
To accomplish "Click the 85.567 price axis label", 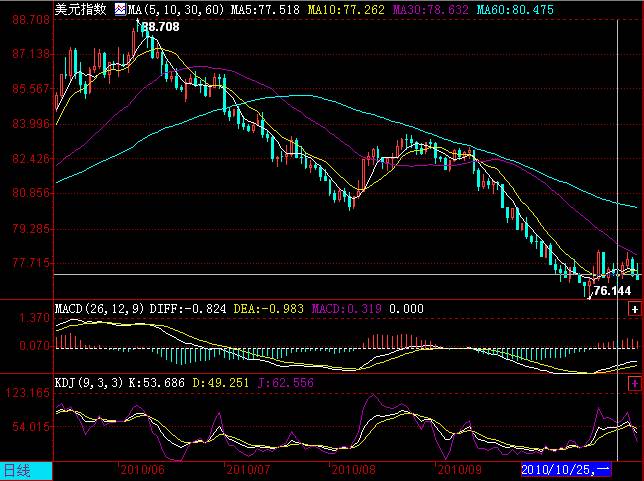I will (31, 88).
